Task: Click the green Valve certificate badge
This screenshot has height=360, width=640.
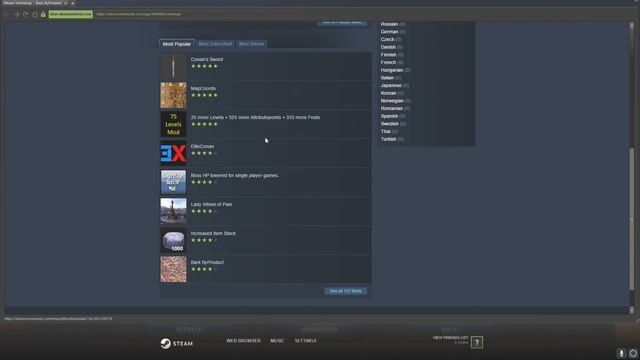Action: point(71,14)
